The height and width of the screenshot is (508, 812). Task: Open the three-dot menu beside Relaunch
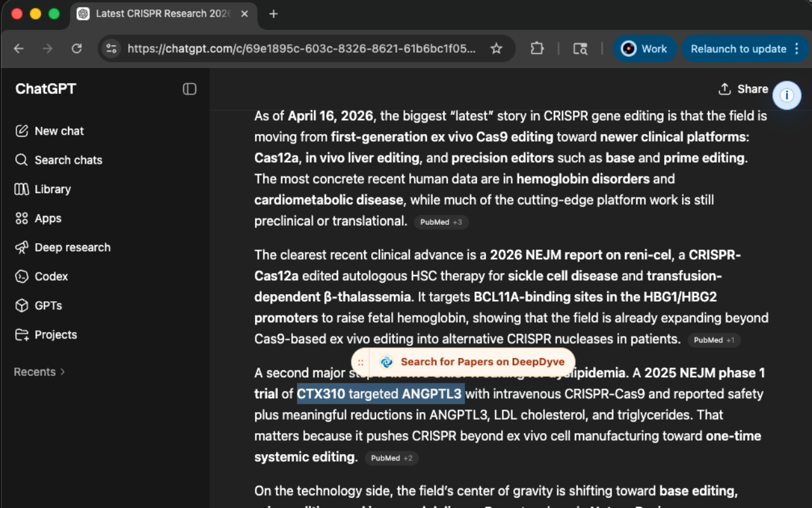tap(797, 49)
